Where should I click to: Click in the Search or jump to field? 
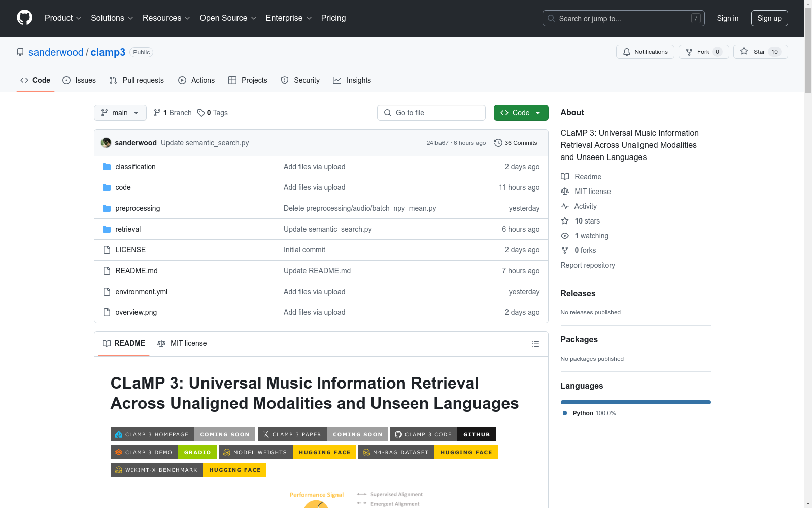tap(624, 18)
